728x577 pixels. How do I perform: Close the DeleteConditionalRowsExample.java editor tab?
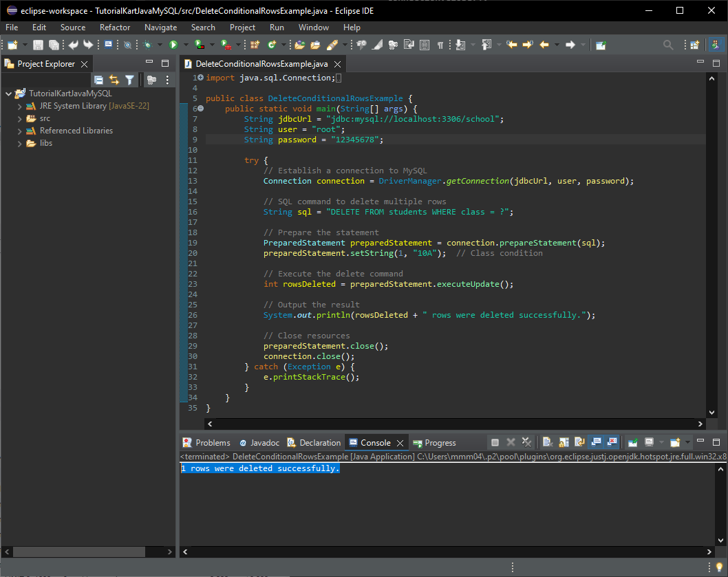(x=336, y=64)
